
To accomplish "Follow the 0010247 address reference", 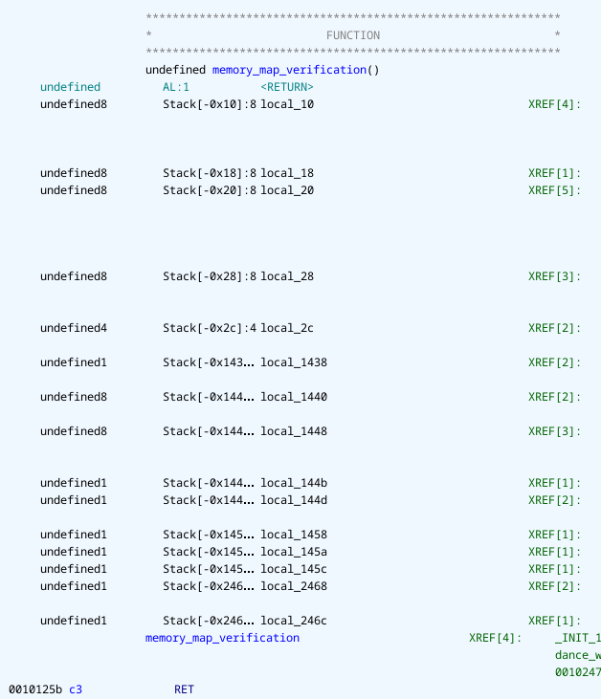I will pyautogui.click(x=578, y=672).
